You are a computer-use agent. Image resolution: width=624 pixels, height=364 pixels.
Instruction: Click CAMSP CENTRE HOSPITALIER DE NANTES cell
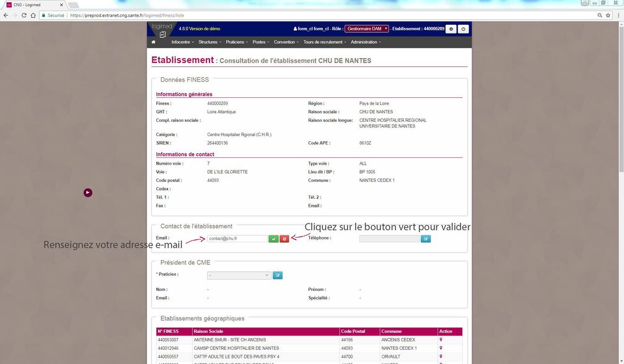(x=236, y=348)
